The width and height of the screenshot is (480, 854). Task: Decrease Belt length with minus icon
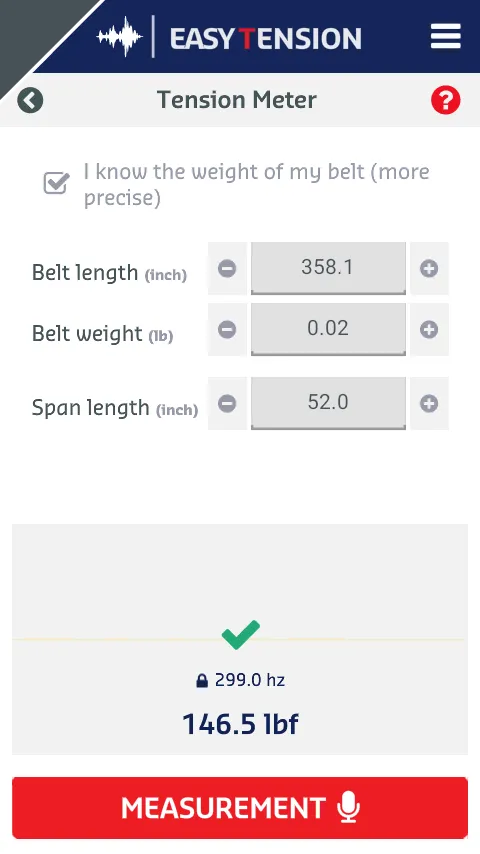pos(227,269)
